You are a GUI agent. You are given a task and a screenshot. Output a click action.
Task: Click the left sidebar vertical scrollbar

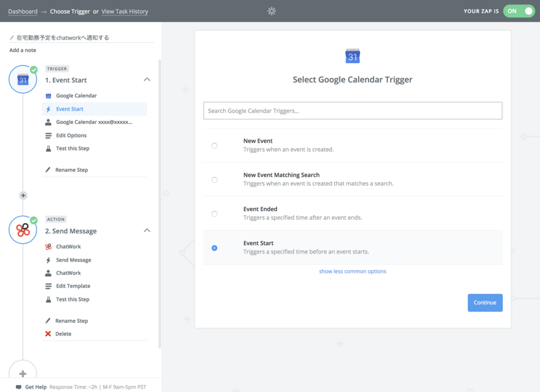click(x=160, y=204)
